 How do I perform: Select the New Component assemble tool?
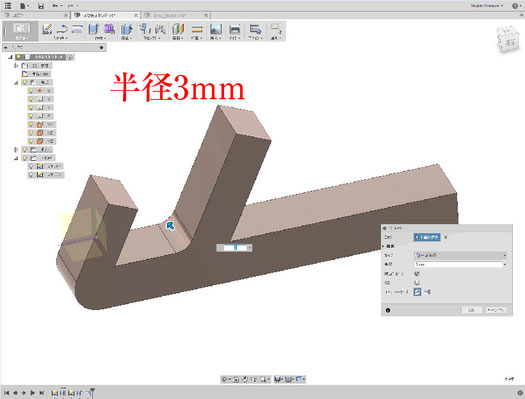pyautogui.click(x=145, y=29)
